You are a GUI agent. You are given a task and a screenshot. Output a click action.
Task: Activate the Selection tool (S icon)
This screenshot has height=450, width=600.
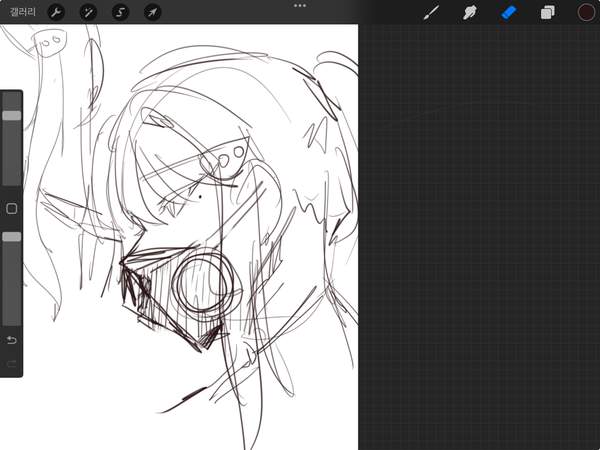point(120,12)
